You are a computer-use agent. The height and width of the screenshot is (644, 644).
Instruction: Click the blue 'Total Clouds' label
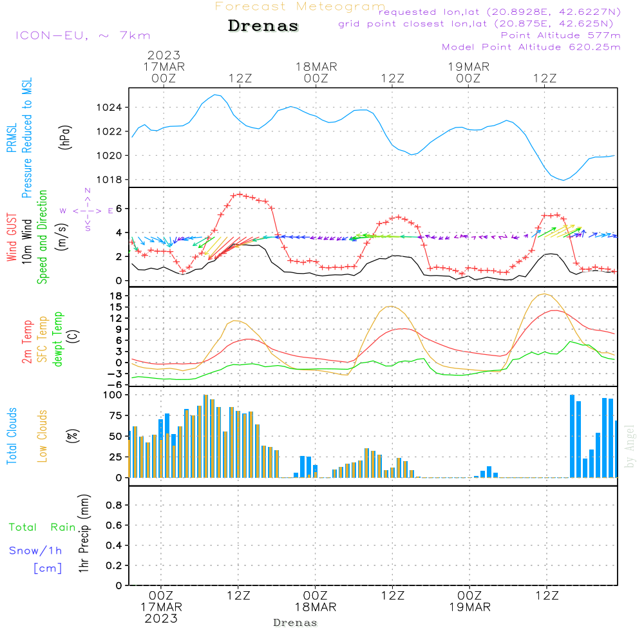pyautogui.click(x=12, y=436)
